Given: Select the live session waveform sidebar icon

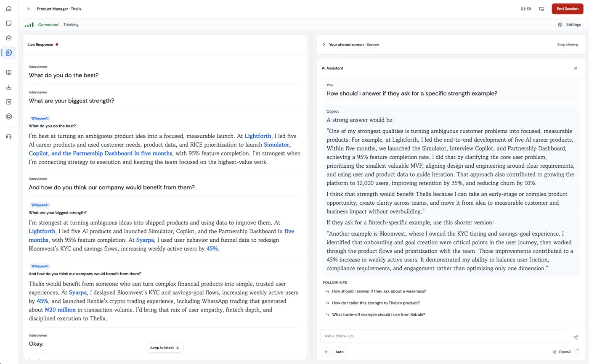Looking at the screenshot, I should click(x=9, y=53).
